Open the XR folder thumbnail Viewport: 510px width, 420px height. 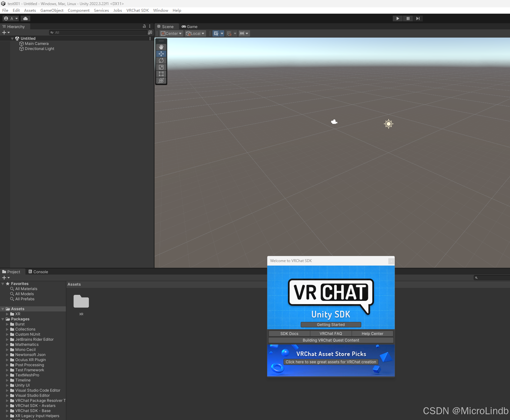pyautogui.click(x=81, y=302)
